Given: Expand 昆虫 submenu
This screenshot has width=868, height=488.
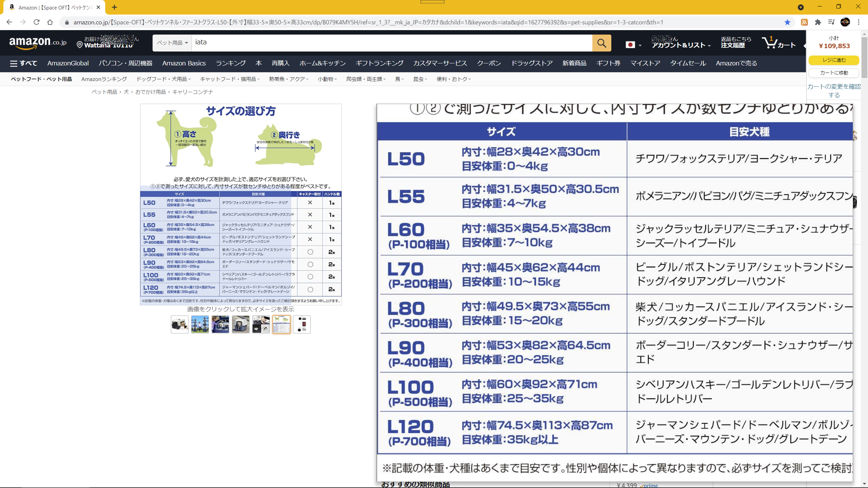Looking at the screenshot, I should 420,79.
